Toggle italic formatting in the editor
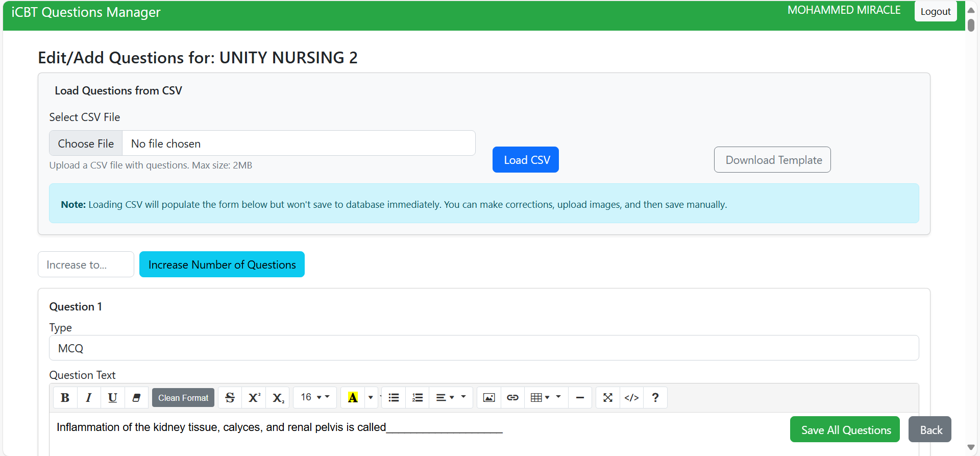This screenshot has width=980, height=456. (89, 398)
